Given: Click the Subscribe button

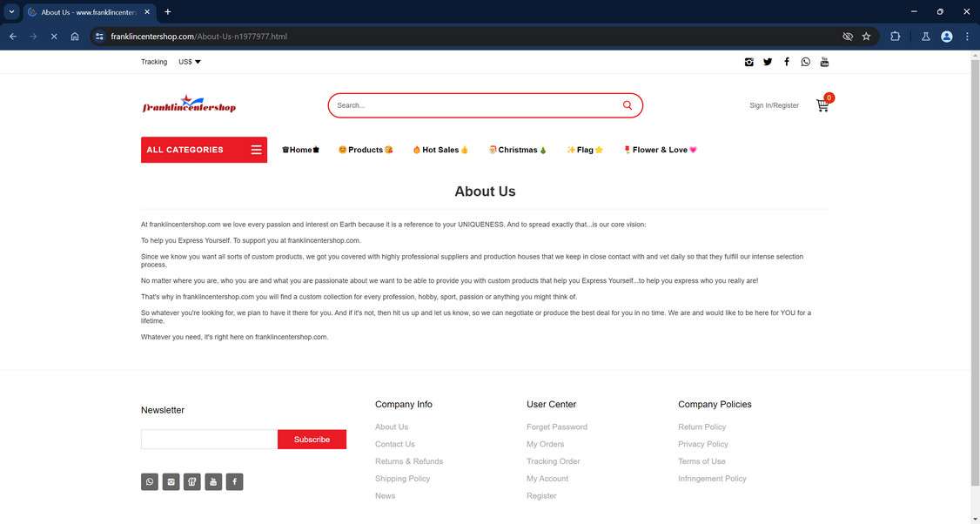Looking at the screenshot, I should point(312,439).
